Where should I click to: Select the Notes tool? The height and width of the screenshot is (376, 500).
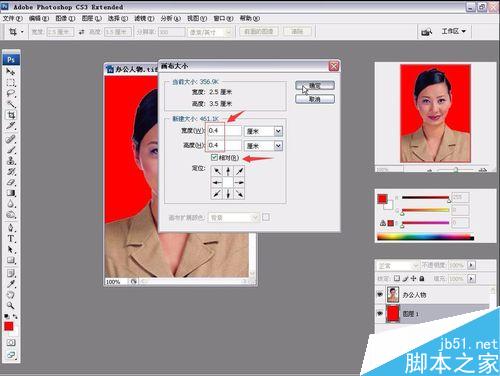tap(11, 274)
